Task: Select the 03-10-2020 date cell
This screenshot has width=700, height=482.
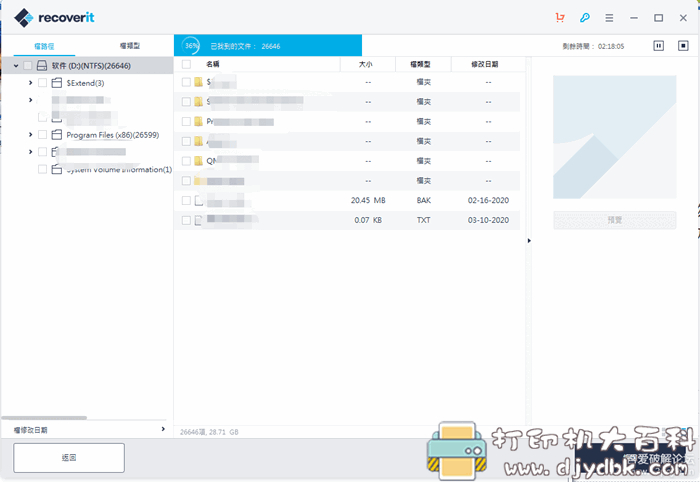Action: click(x=488, y=220)
